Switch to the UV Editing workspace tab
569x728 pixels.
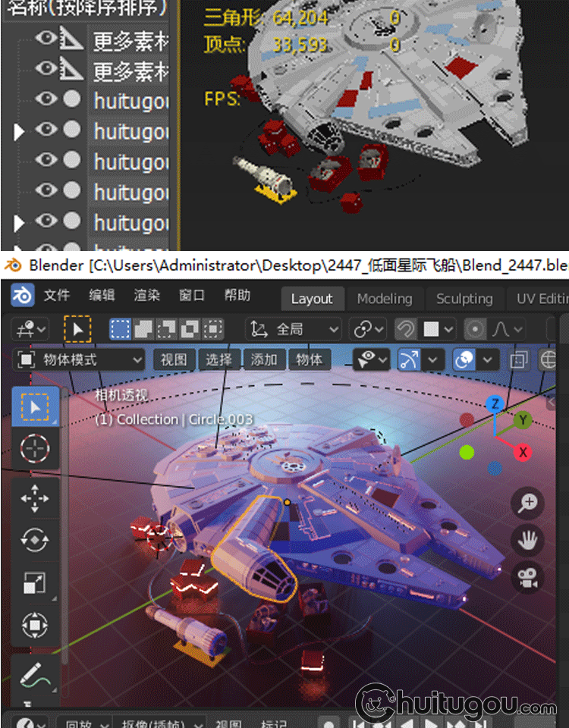pyautogui.click(x=539, y=299)
